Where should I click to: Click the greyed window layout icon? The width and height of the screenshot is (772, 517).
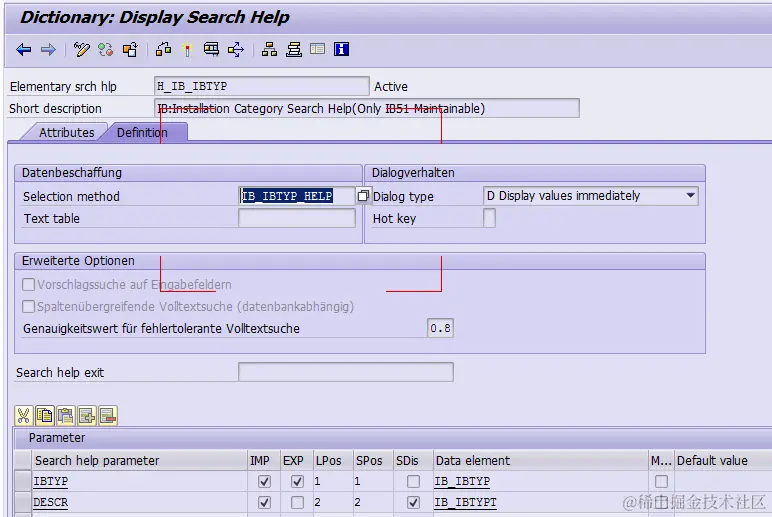318,49
